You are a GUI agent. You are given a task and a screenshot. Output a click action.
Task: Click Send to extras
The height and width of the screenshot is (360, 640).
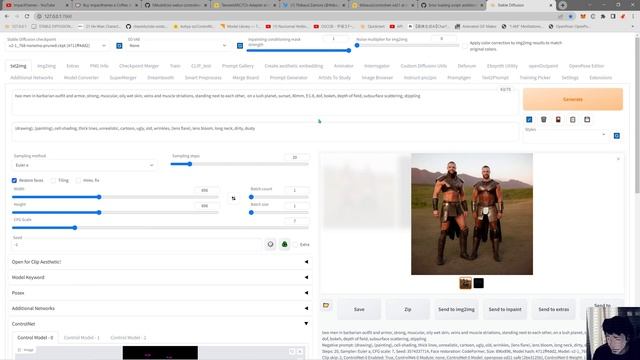tap(553, 309)
